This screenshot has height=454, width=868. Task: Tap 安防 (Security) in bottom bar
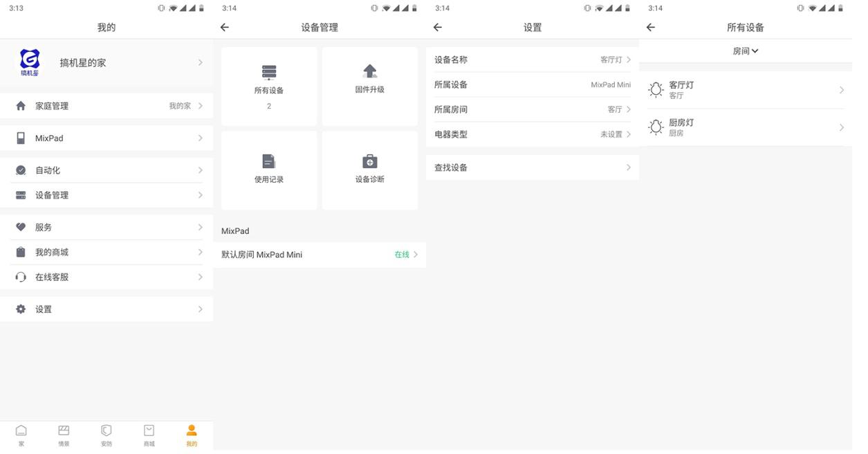pos(106,435)
